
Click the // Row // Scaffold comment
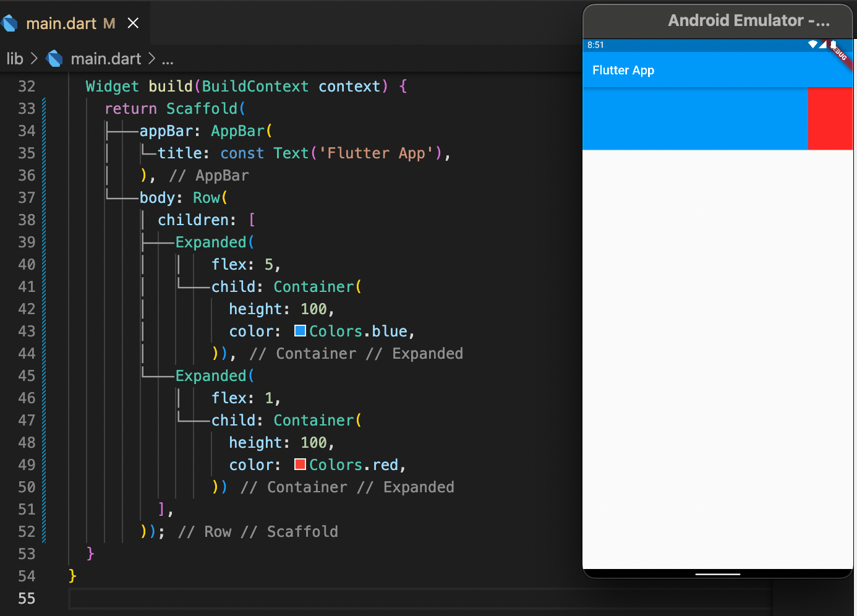click(x=258, y=532)
